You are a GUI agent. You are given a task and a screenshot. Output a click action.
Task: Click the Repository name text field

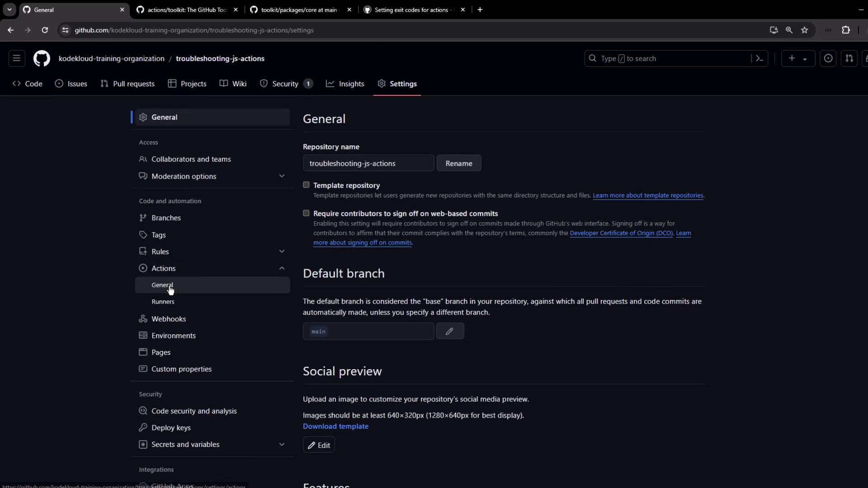pos(368,164)
